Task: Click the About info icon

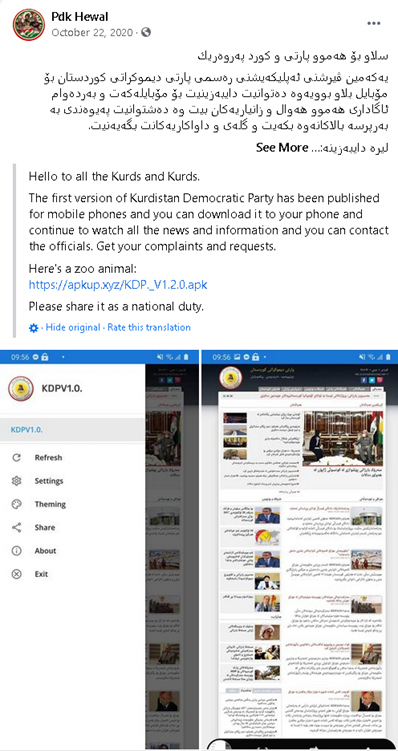Action: (17, 551)
